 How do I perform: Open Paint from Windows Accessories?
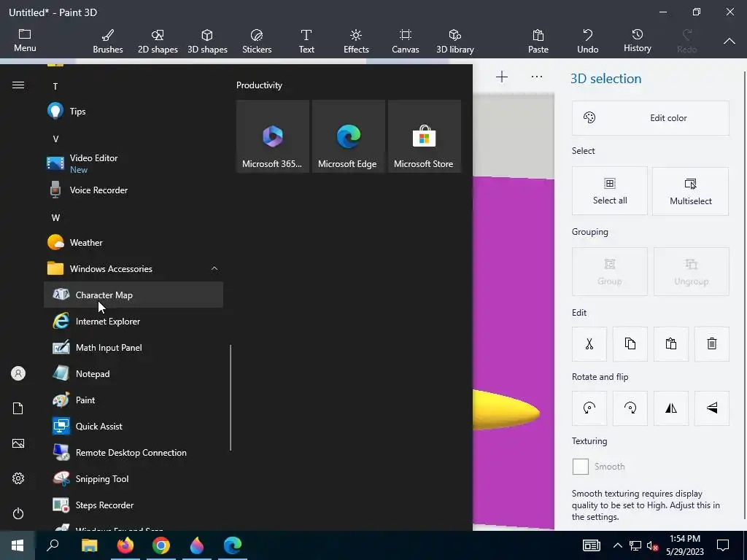[x=133, y=400]
